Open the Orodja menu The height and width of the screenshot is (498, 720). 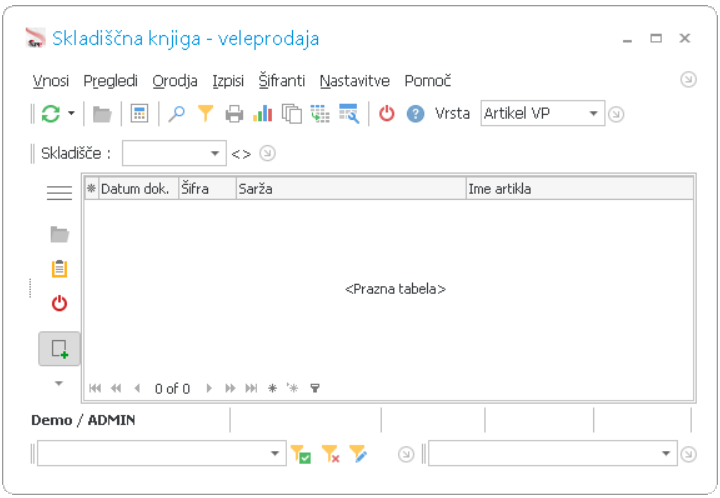[175, 81]
